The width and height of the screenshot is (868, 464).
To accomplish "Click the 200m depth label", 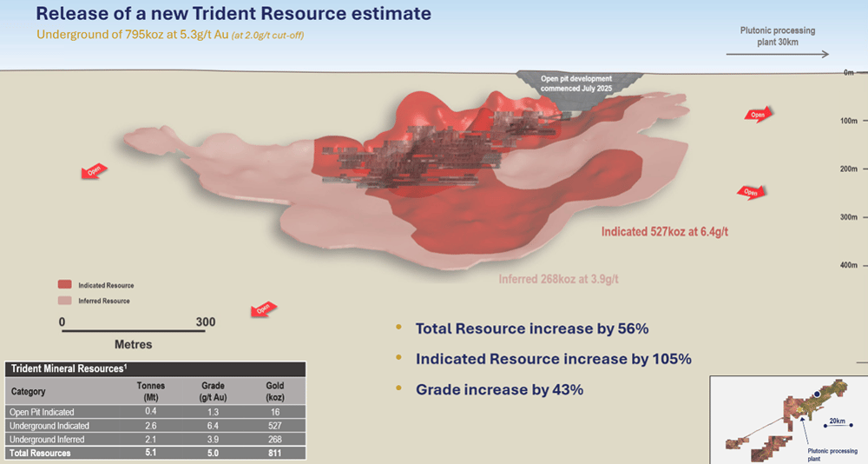I will click(849, 169).
